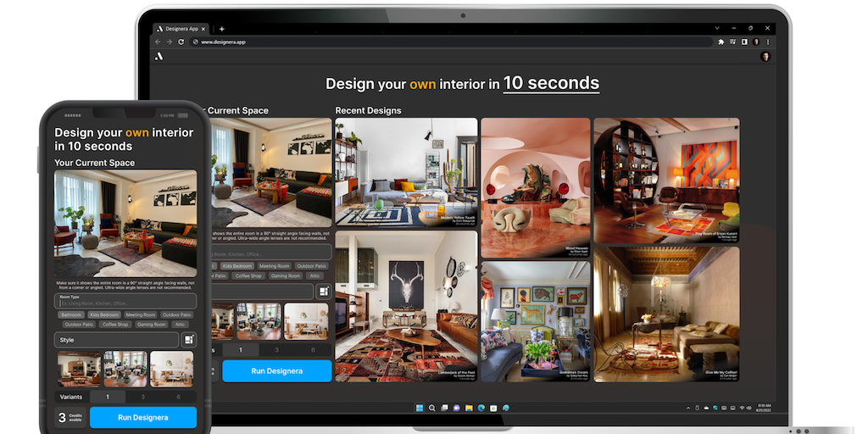Choose the Bathroom chip on the phone
This screenshot has height=434, width=868.
point(71,314)
